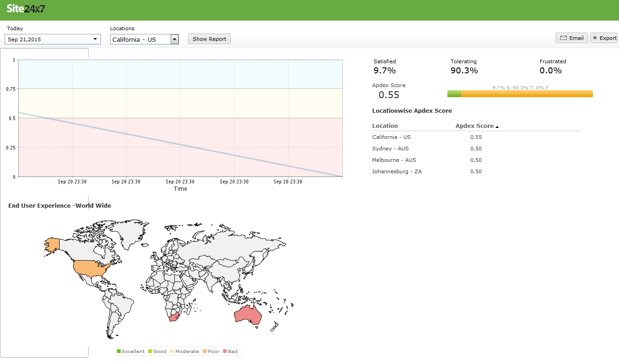
Task: Toggle the Moderate legend entry
Action: click(184, 352)
